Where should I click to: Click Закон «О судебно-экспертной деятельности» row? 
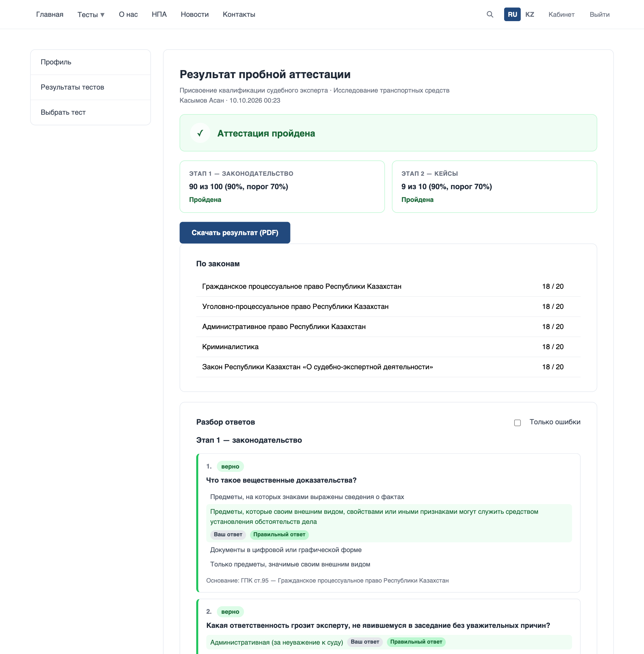(388, 367)
